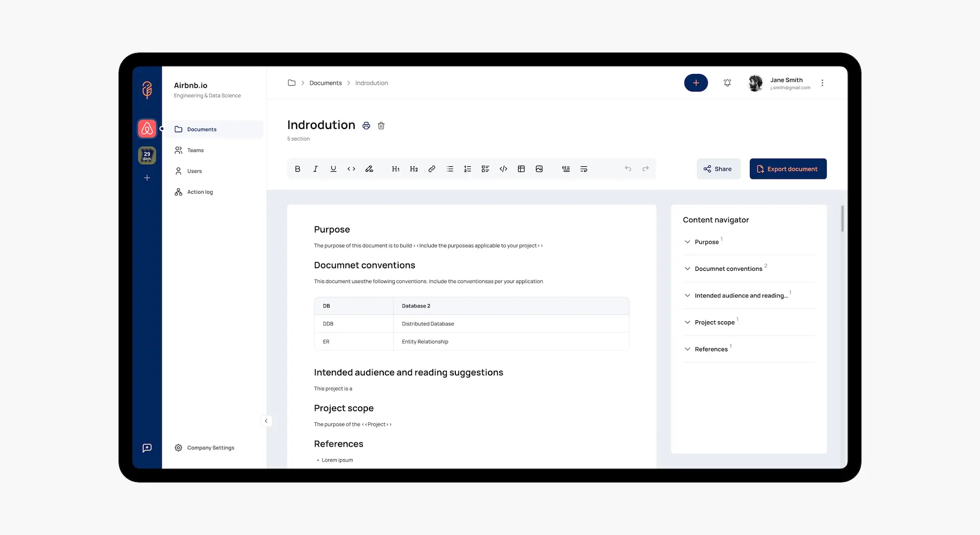The height and width of the screenshot is (535, 980).
Task: Open notifications bell
Action: pos(727,83)
